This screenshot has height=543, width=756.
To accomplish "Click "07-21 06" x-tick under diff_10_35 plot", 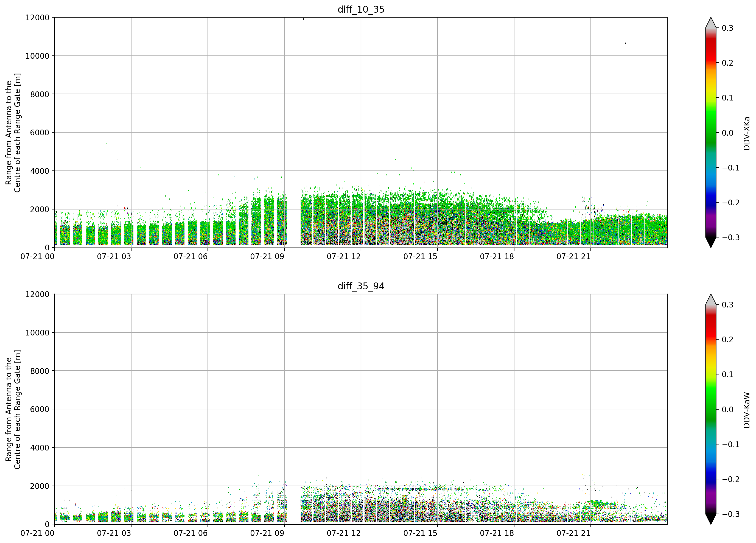I will (x=191, y=256).
